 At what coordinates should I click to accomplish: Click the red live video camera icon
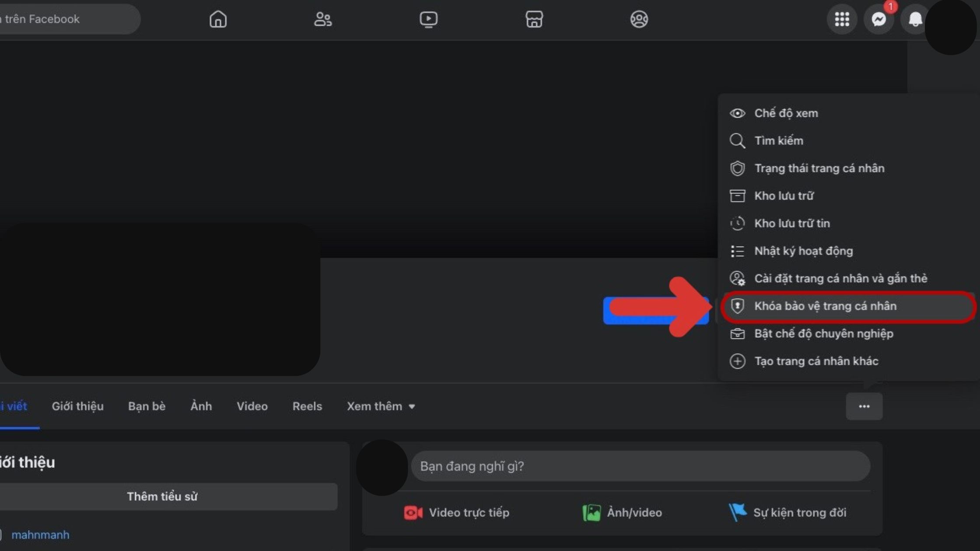pos(413,513)
